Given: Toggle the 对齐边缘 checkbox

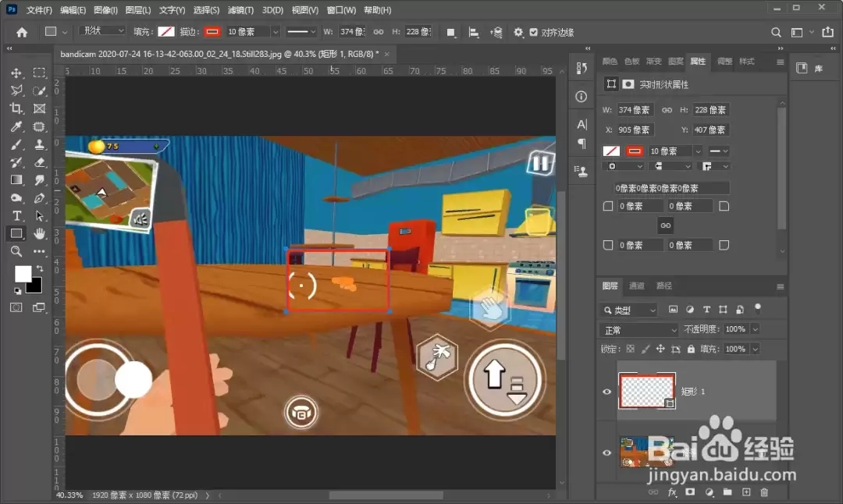Looking at the screenshot, I should pyautogui.click(x=533, y=32).
